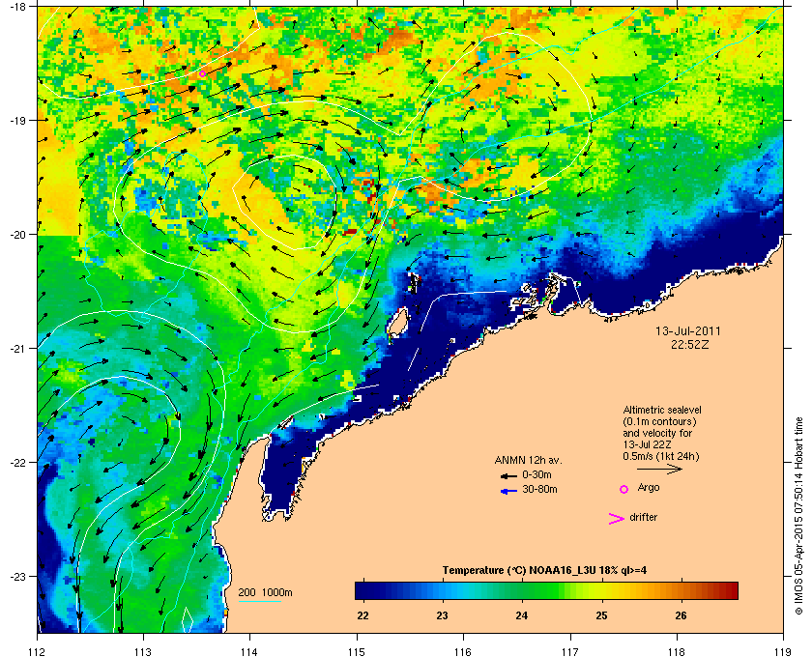
Task: Click the Temperature NOAA16_L3U colorbar title
Action: pyautogui.click(x=544, y=571)
